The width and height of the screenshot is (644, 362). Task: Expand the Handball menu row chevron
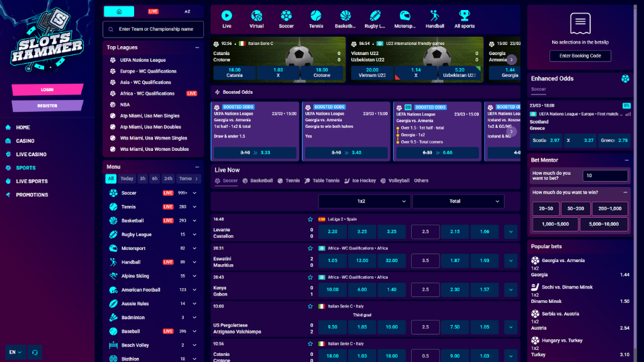click(x=195, y=262)
